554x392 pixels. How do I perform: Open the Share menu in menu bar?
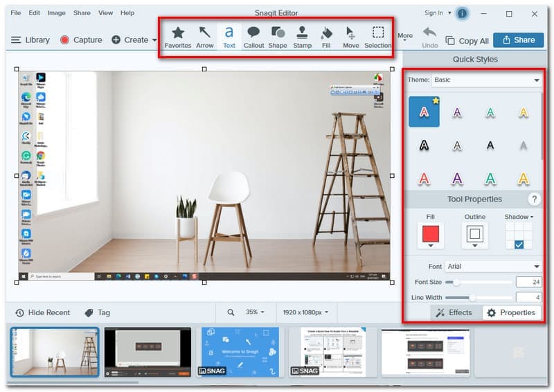(82, 12)
